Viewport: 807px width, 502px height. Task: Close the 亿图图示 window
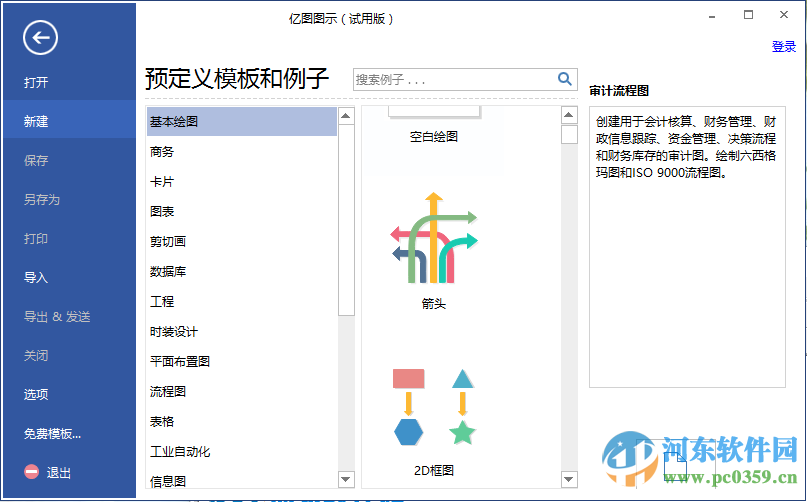pyautogui.click(x=784, y=15)
